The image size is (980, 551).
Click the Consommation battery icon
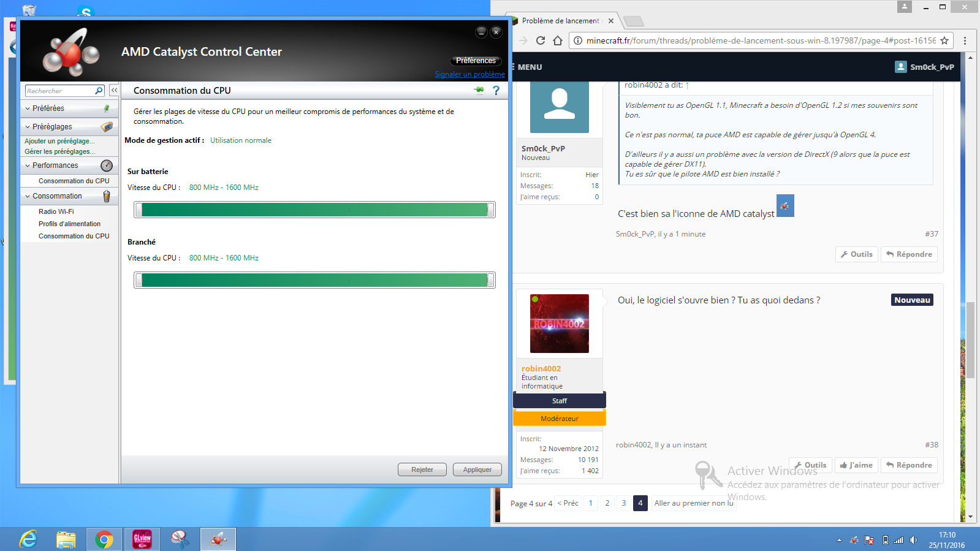coord(107,196)
